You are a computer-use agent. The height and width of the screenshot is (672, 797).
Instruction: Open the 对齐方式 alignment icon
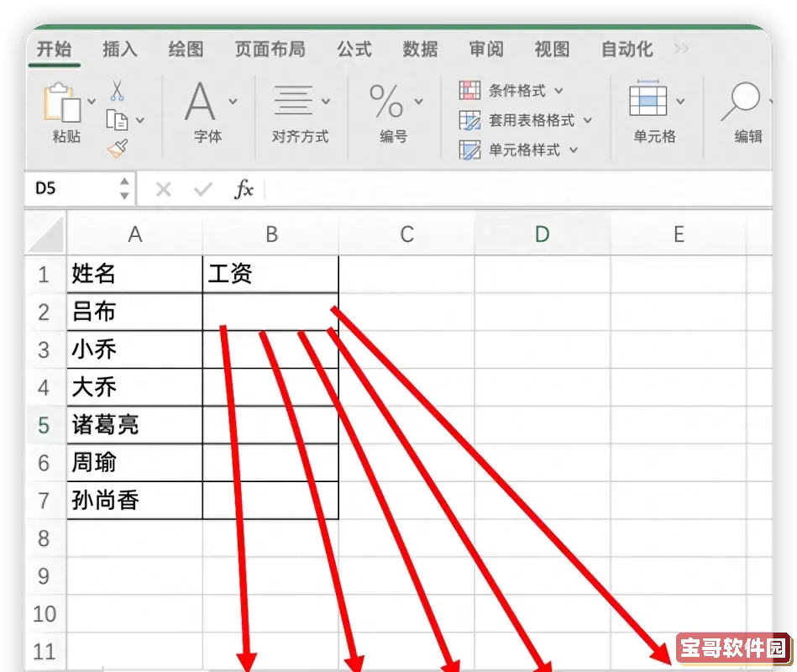(x=293, y=101)
